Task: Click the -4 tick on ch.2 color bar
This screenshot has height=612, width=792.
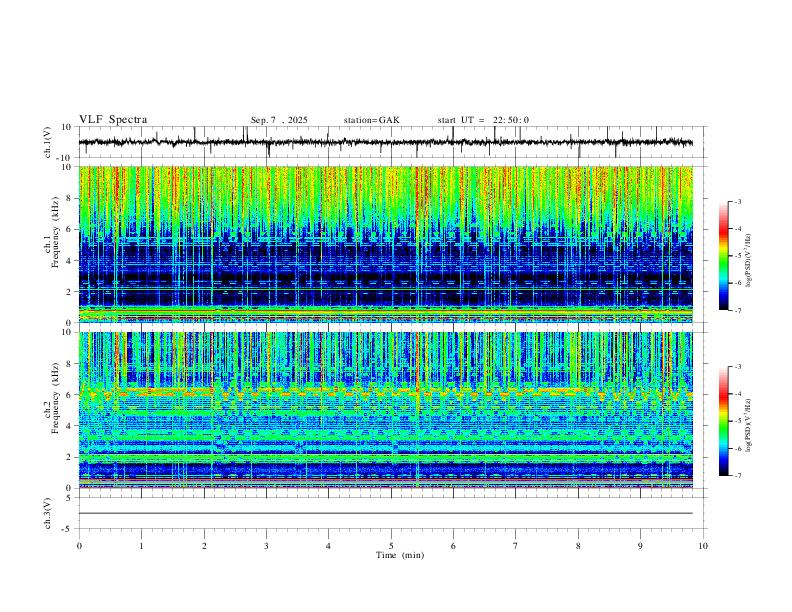Action: [x=737, y=393]
